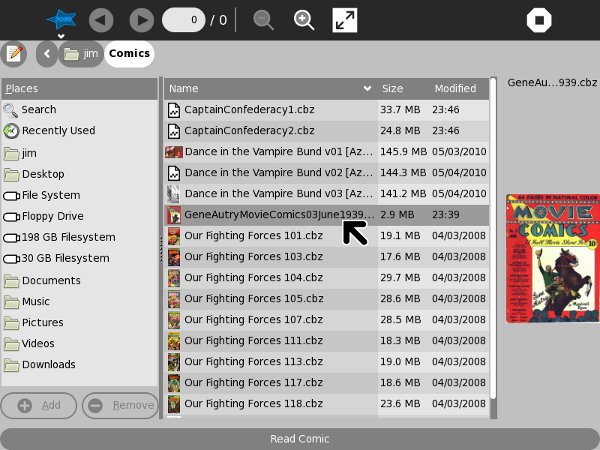Select Documents in Places sidebar
Screen dimensions: 600x450
point(51,281)
